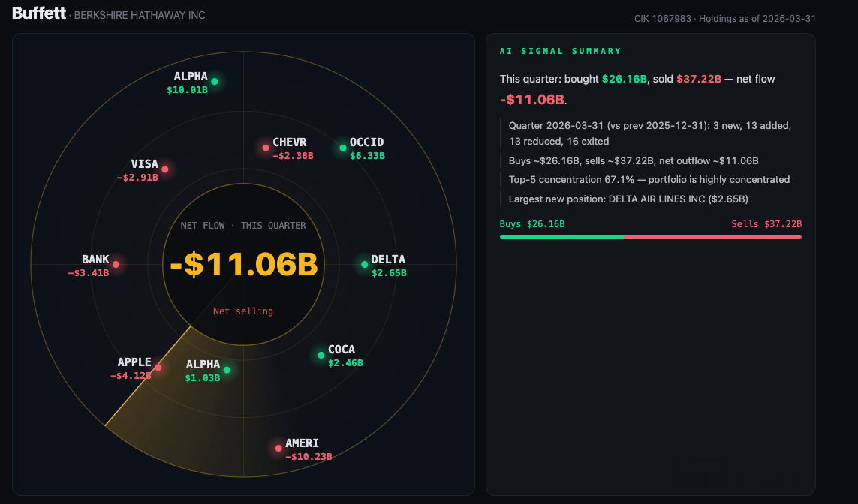This screenshot has height=504, width=858.
Task: Click the -$11.06B net flow center value
Action: [x=243, y=264]
